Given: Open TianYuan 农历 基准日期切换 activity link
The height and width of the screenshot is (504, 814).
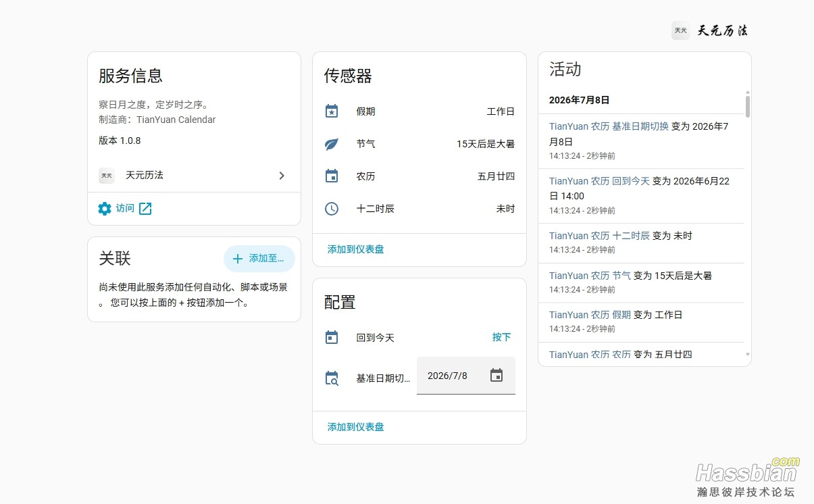Looking at the screenshot, I should 609,126.
